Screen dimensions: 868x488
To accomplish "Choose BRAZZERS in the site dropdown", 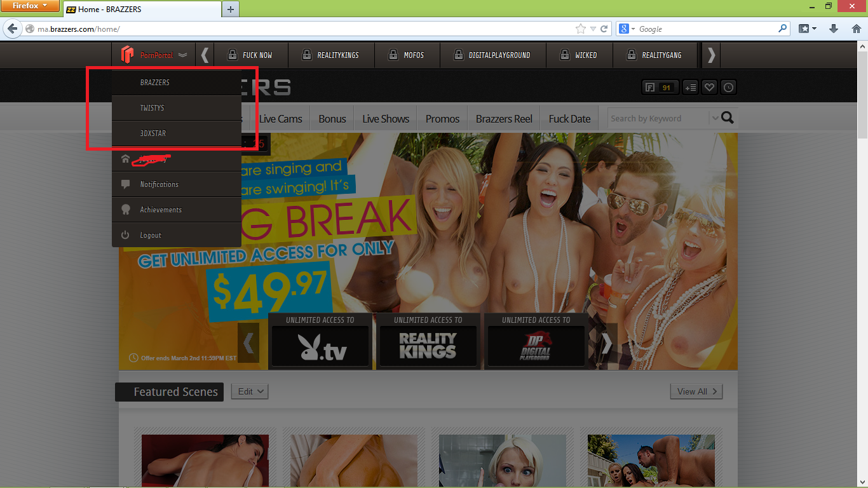I will click(176, 83).
